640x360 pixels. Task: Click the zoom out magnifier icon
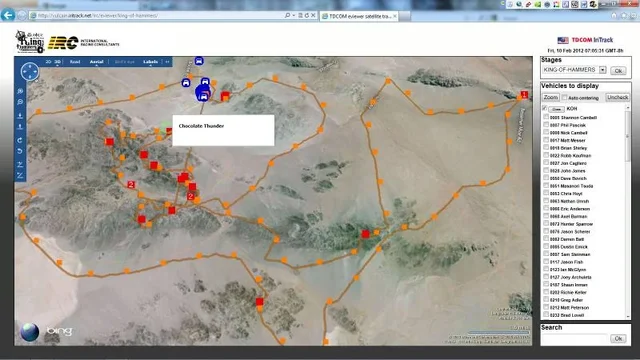20,102
